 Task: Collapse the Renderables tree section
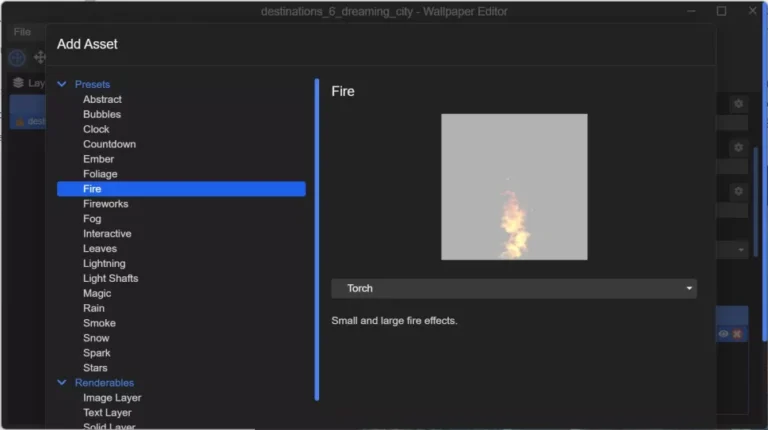coord(62,383)
